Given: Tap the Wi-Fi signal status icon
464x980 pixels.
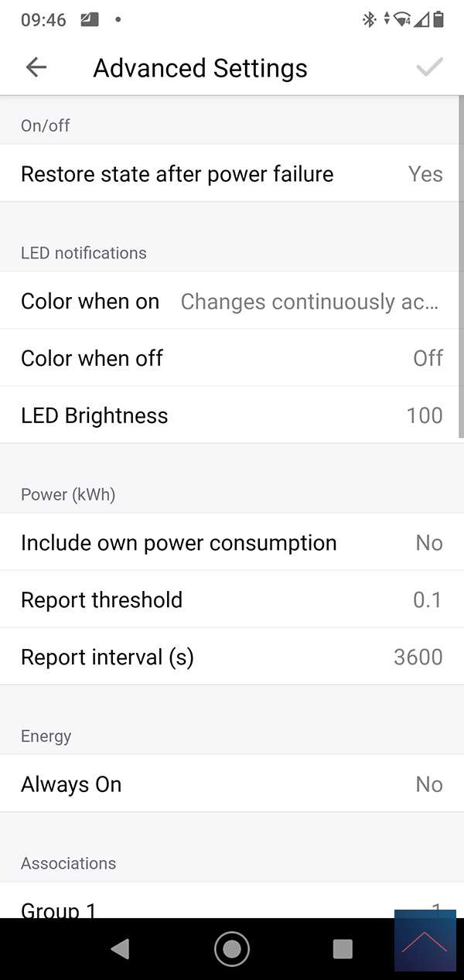Looking at the screenshot, I should pyautogui.click(x=402, y=19).
